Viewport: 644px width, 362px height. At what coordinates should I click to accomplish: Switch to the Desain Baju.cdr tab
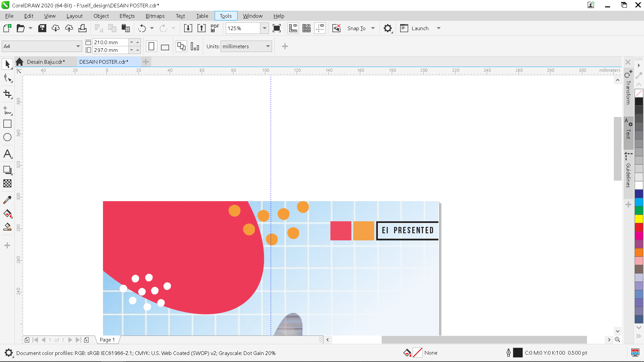point(45,62)
